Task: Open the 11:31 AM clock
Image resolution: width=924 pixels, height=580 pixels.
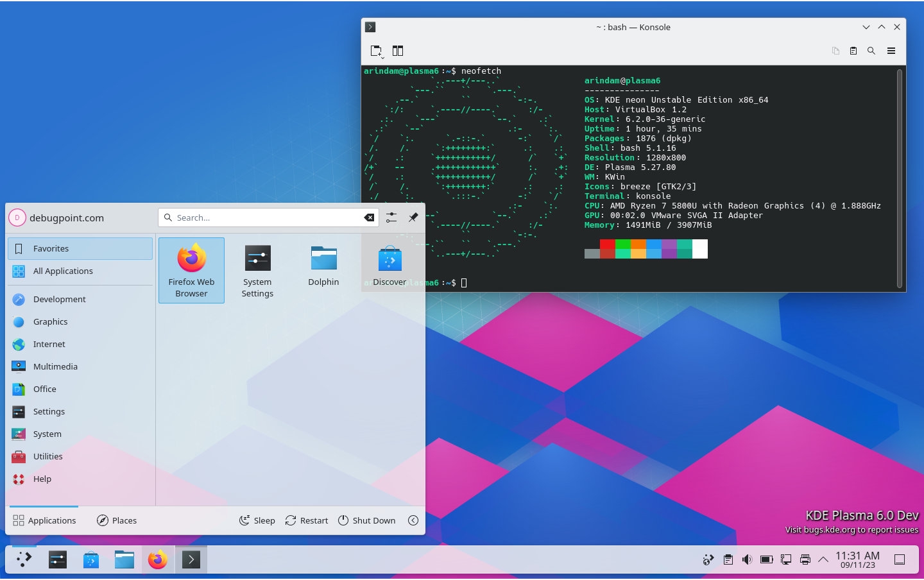Action: (x=858, y=559)
